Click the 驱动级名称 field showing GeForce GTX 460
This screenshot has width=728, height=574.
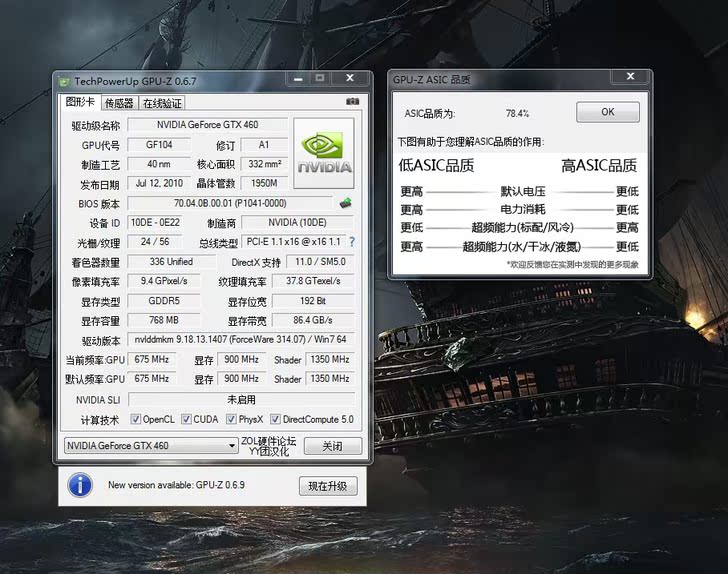tap(208, 125)
